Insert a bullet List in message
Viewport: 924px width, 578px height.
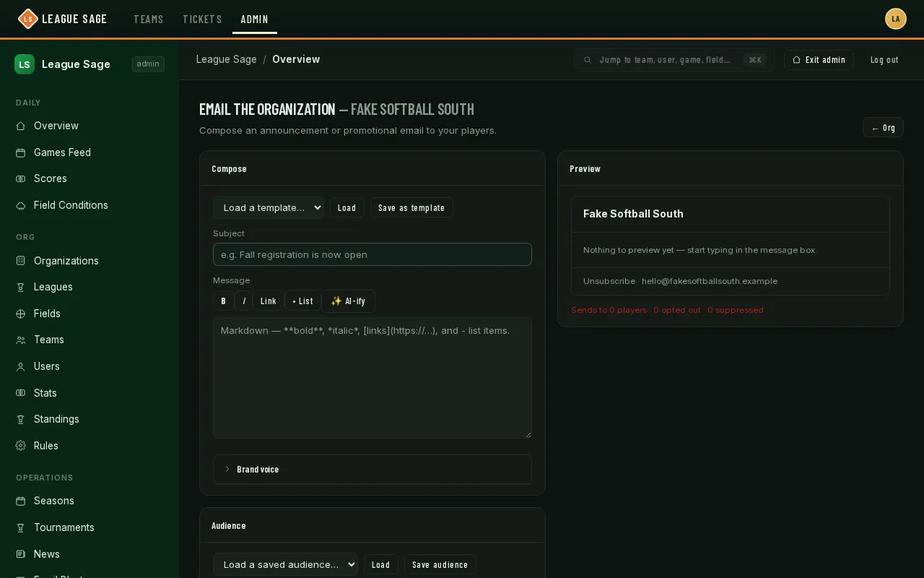click(303, 301)
